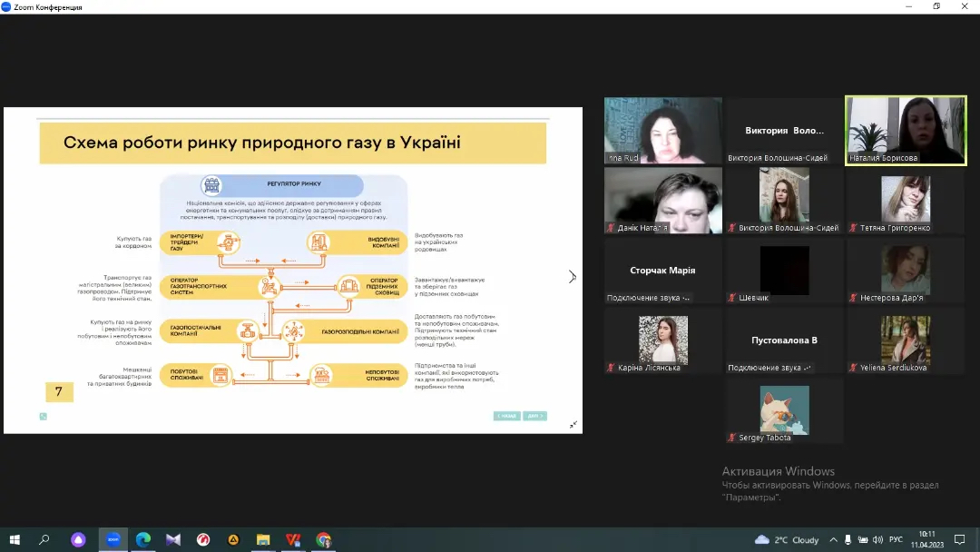Open the weather widget showing 2°C Cloudy

pyautogui.click(x=787, y=539)
